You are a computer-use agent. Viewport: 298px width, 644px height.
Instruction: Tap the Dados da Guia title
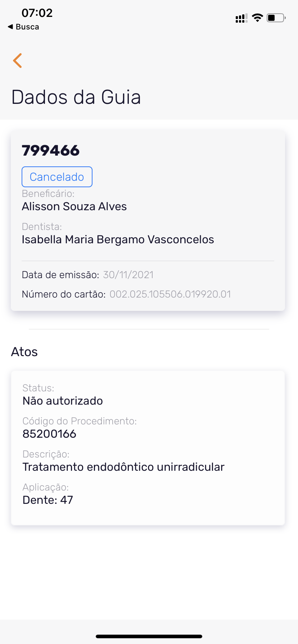click(x=76, y=97)
